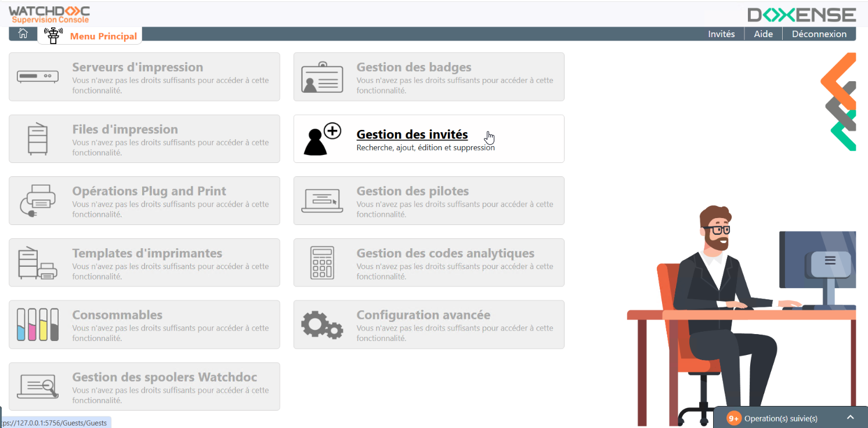Click the spooler magnifier laptop icon
This screenshot has height=428, width=868.
(38, 386)
